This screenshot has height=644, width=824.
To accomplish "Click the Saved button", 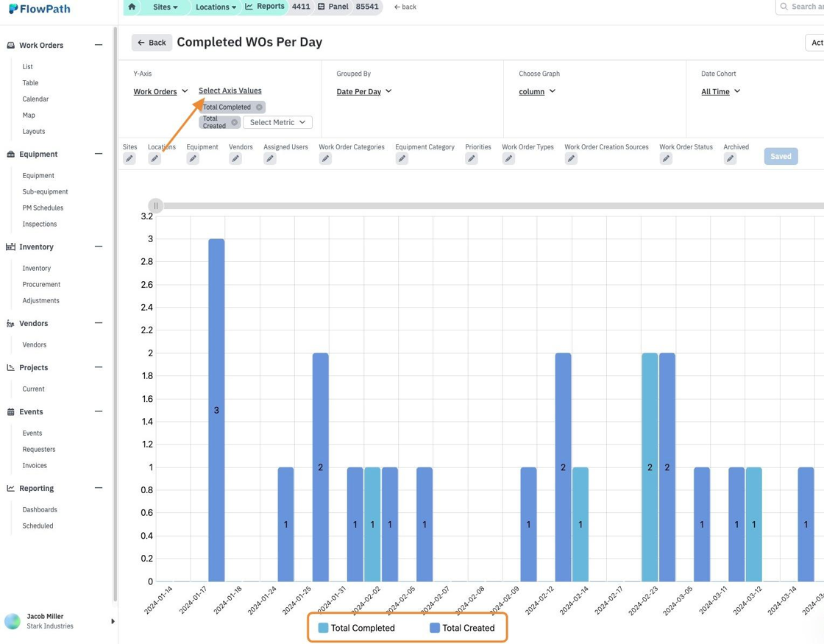I will click(781, 156).
